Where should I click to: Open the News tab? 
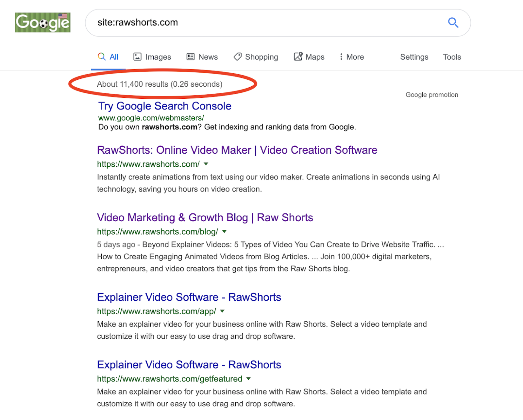[202, 57]
